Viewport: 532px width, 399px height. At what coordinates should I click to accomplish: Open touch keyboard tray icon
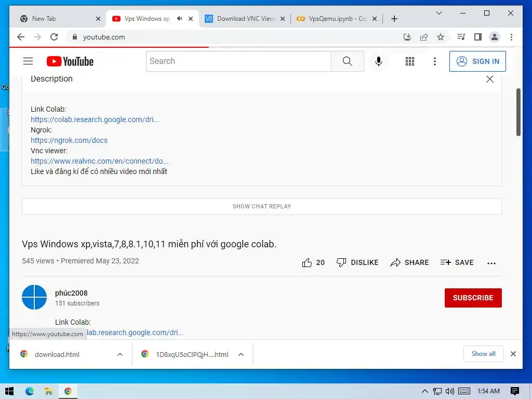(464, 391)
